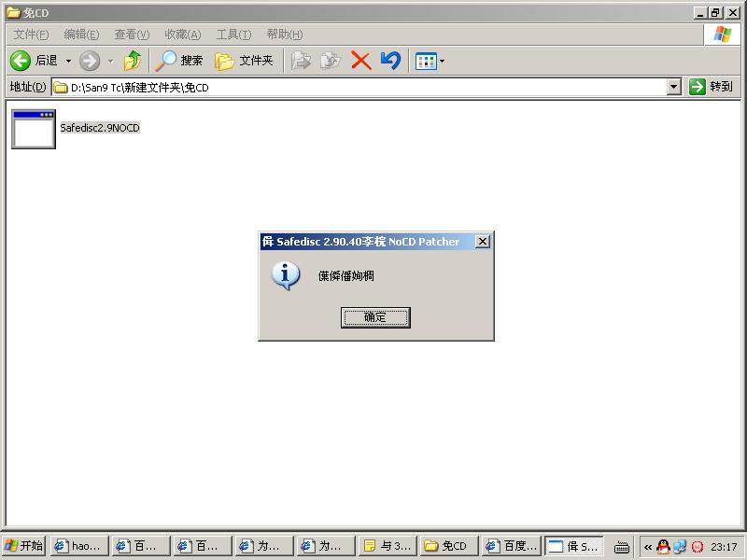Viewport: 747px width, 560px height.
Task: Click the Move To folder icon
Action: coord(301,61)
